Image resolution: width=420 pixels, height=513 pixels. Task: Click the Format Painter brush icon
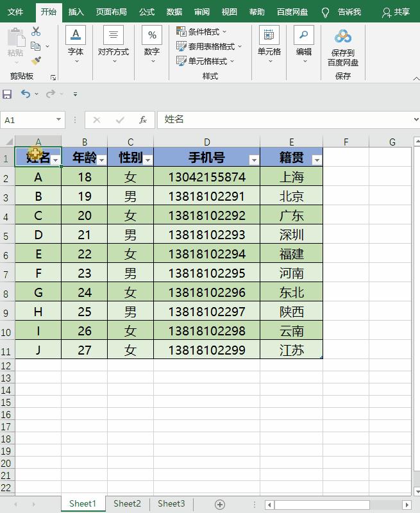point(36,60)
